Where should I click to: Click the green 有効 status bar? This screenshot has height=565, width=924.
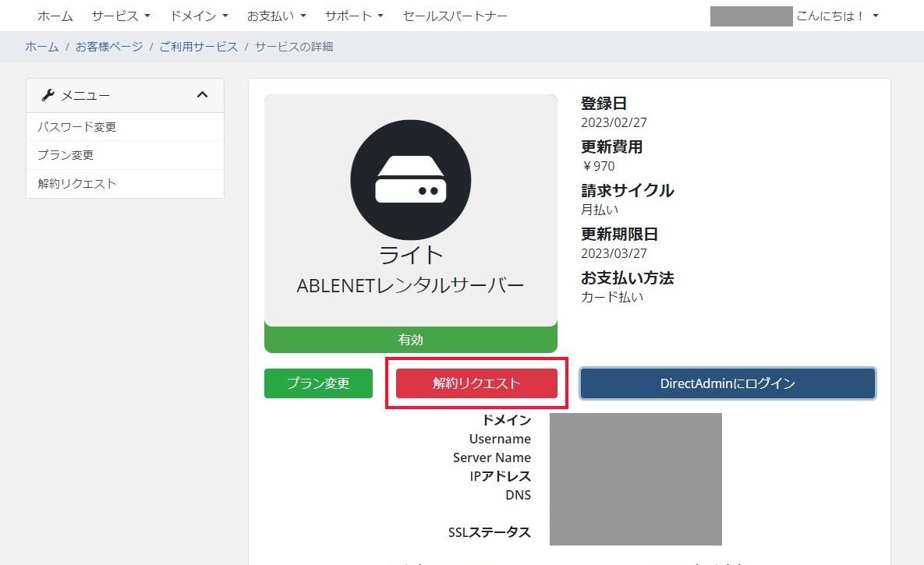pyautogui.click(x=411, y=340)
